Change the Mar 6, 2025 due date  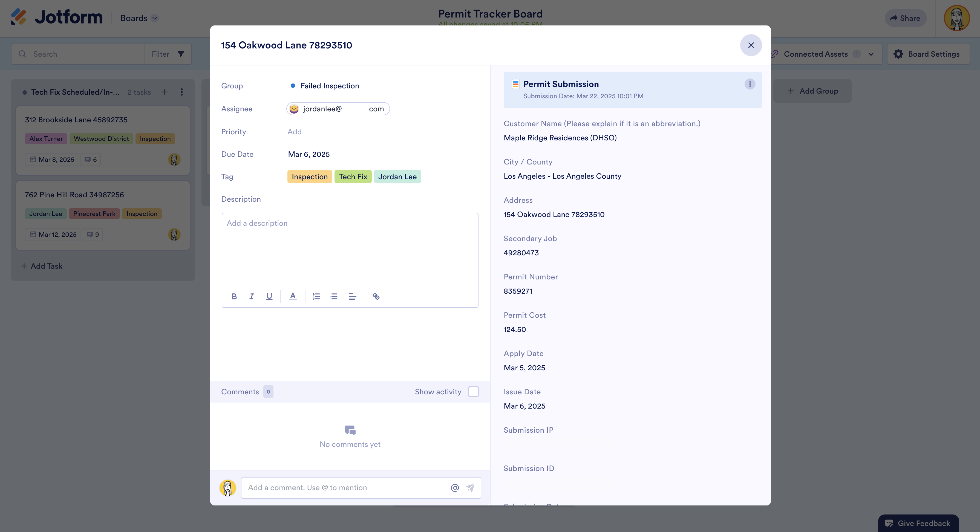(309, 154)
